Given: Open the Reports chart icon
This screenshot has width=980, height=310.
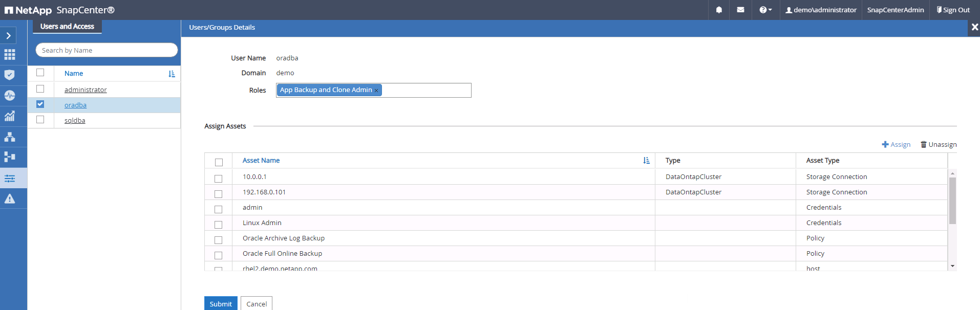Looking at the screenshot, I should point(10,116).
